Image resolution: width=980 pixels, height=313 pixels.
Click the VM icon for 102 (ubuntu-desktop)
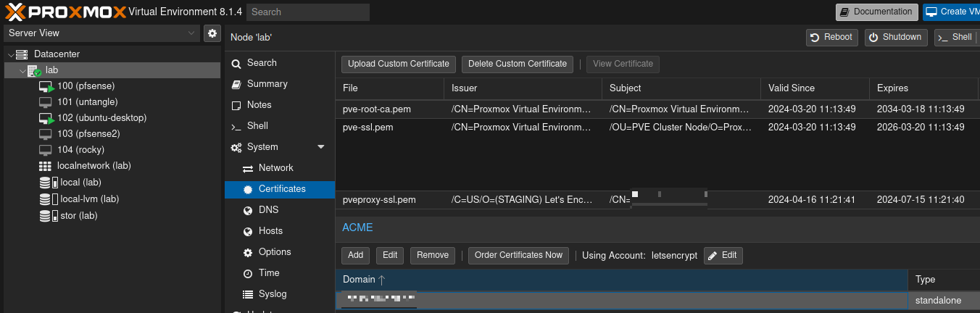point(46,118)
